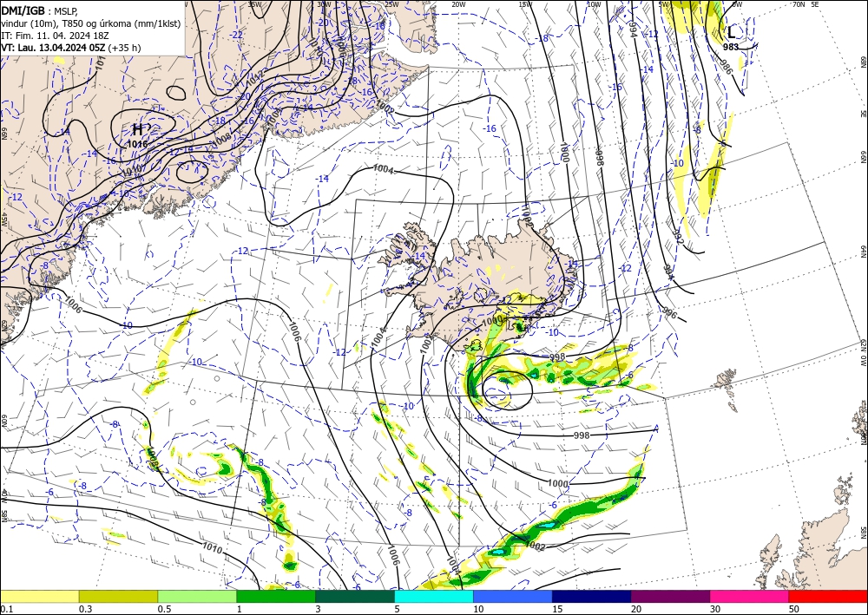Click the 'DMI/IGB : MSLP,' header text
The image size is (868, 615).
39,11
